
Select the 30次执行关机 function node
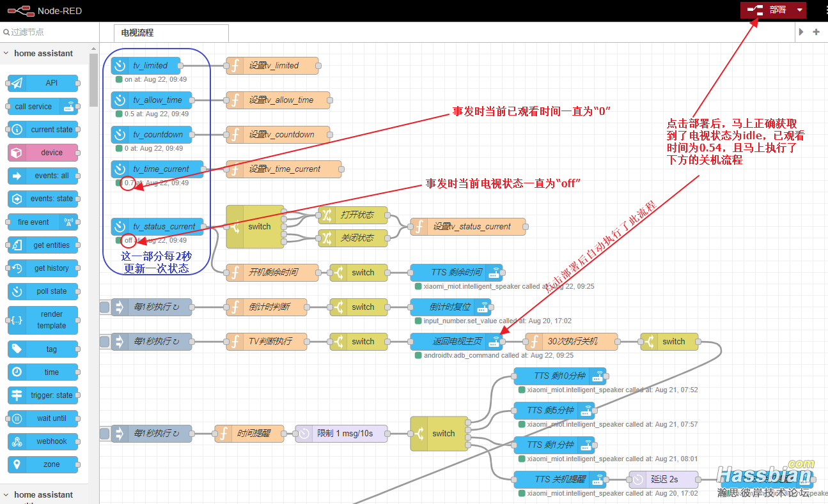[x=572, y=341]
